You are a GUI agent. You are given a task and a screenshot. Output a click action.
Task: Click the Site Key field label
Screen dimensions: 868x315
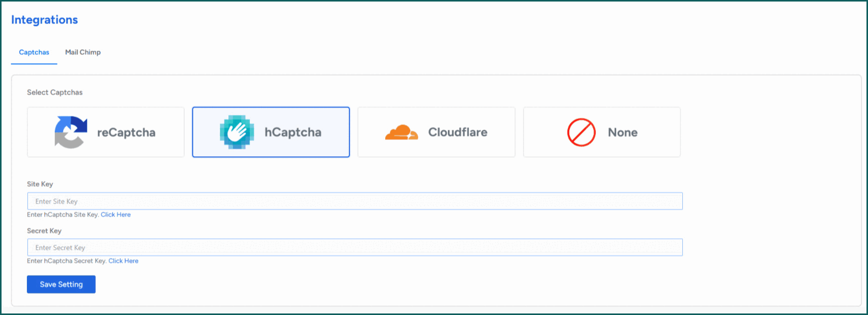click(40, 184)
